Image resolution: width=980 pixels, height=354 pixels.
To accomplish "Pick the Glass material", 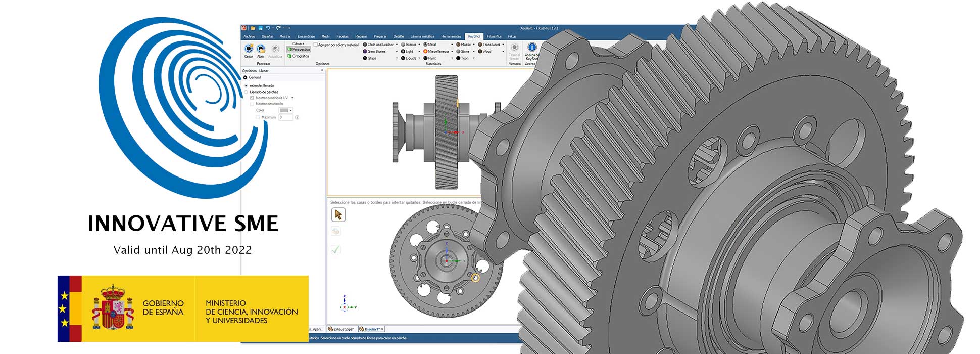I will coord(370,58).
